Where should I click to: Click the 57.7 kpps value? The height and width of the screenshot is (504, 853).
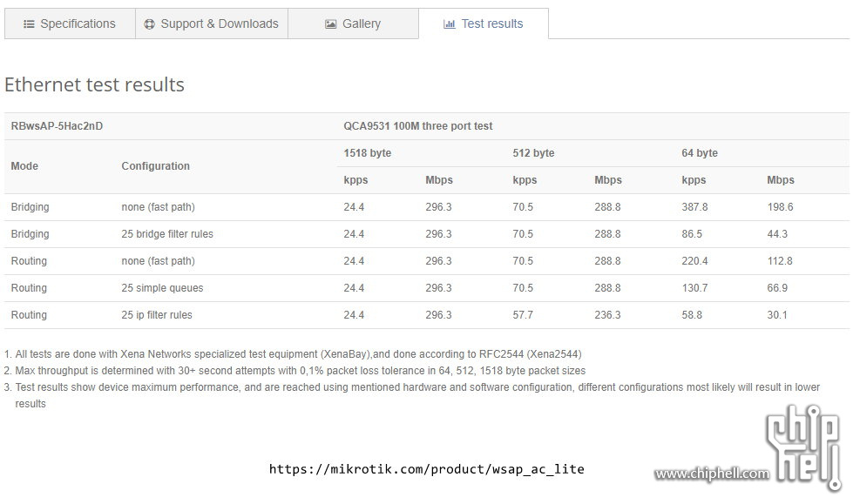pos(523,315)
